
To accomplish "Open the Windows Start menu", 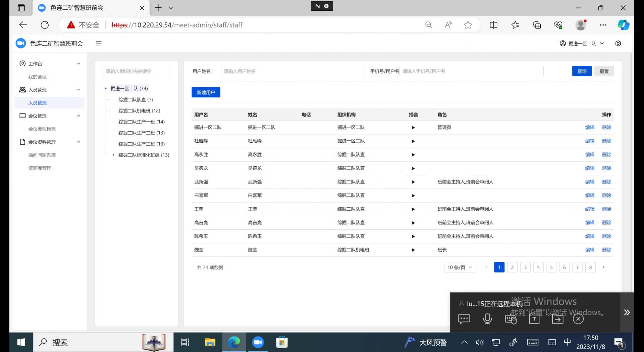I will (x=21, y=342).
